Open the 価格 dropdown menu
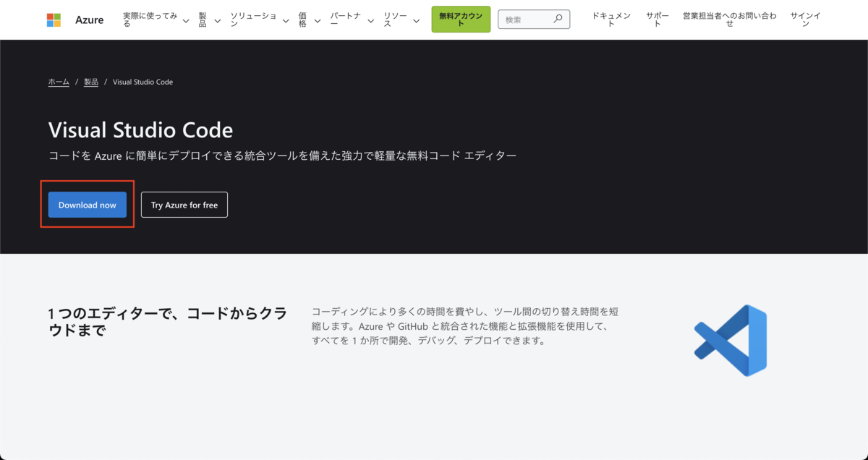868x460 pixels. (310, 20)
